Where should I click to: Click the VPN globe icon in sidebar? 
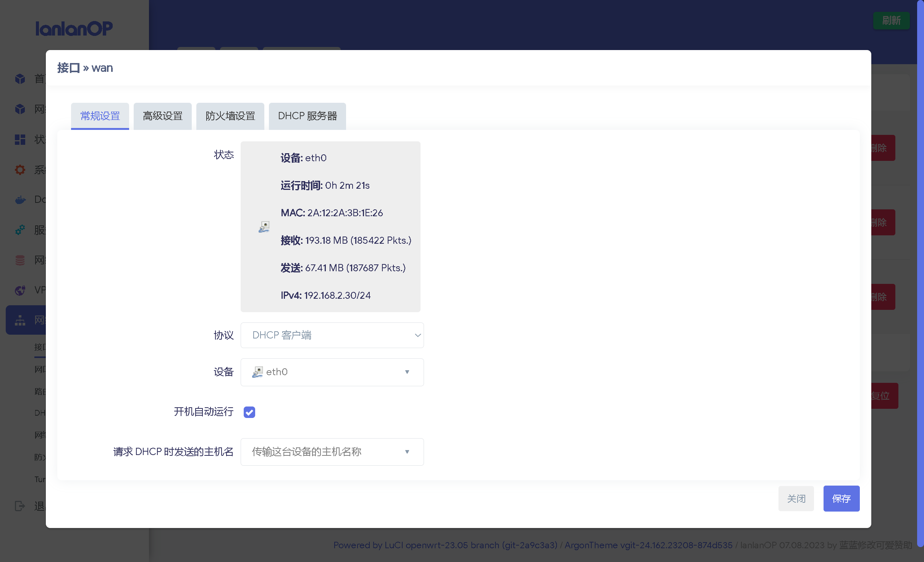click(x=20, y=290)
